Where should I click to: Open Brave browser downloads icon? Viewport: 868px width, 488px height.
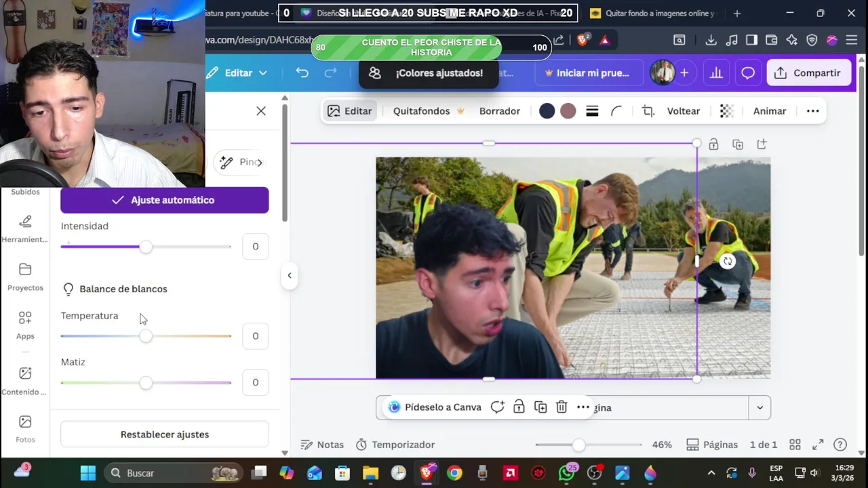(711, 40)
